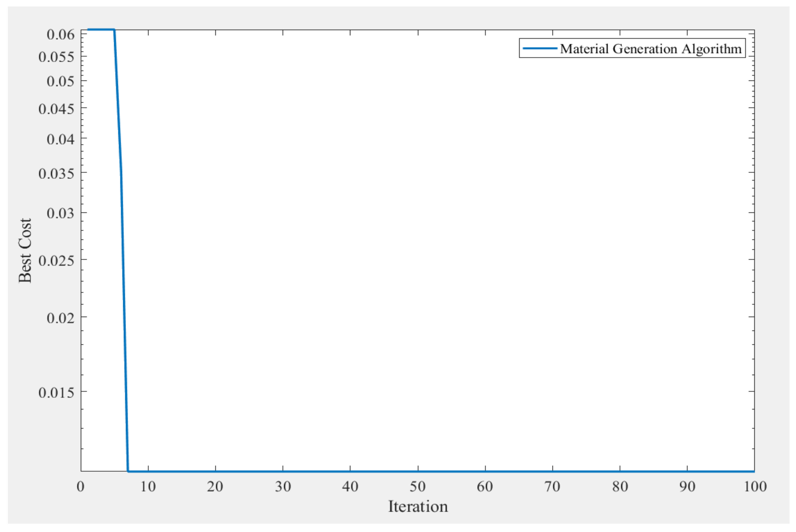Screen dimensions: 796x532
Task: Click y-axis tick label 0.03
Action: click(60, 213)
